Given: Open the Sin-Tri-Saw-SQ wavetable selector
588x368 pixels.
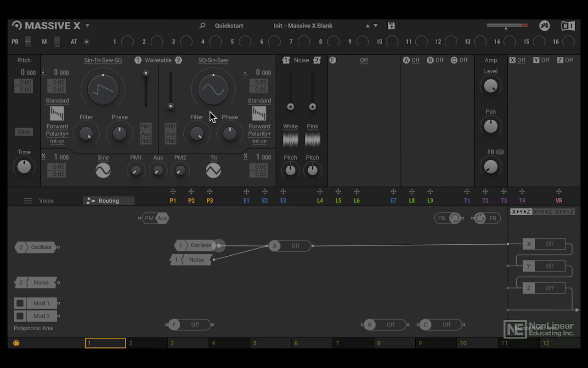Looking at the screenshot, I should (103, 60).
